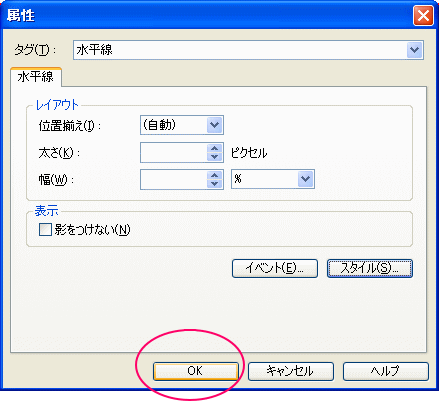Decrease 太さ(K) with the down arrow
The width and height of the screenshot is (439, 401).
[215, 157]
